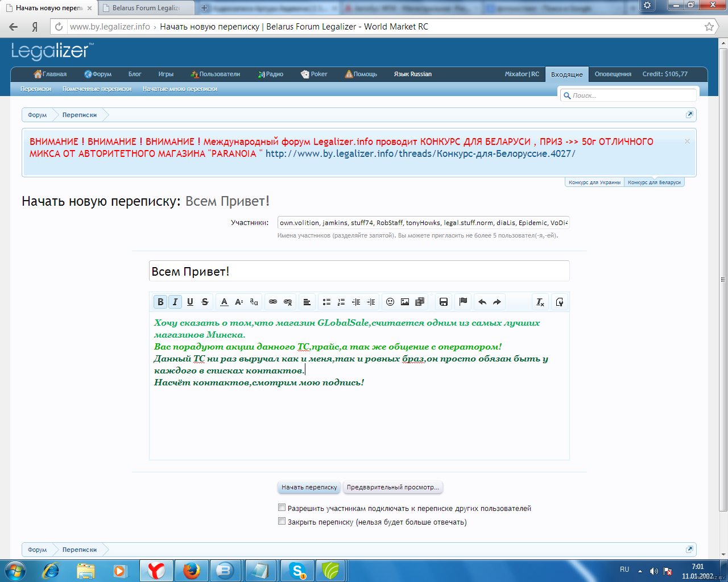Switch editor to BB code mode
This screenshot has width=728, height=582.
click(560, 302)
